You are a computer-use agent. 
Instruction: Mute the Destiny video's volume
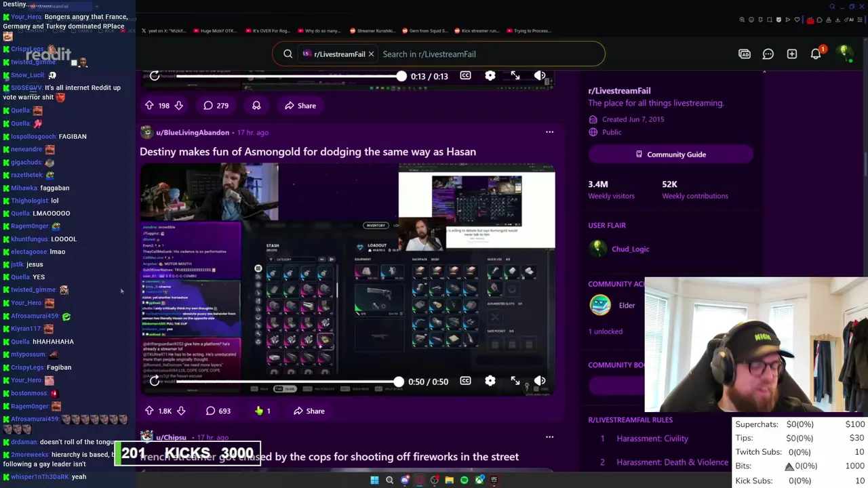click(540, 381)
